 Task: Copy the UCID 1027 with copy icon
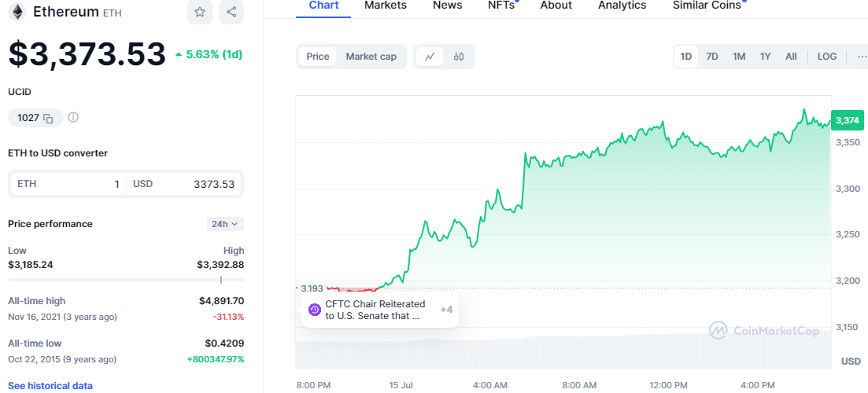pos(48,118)
